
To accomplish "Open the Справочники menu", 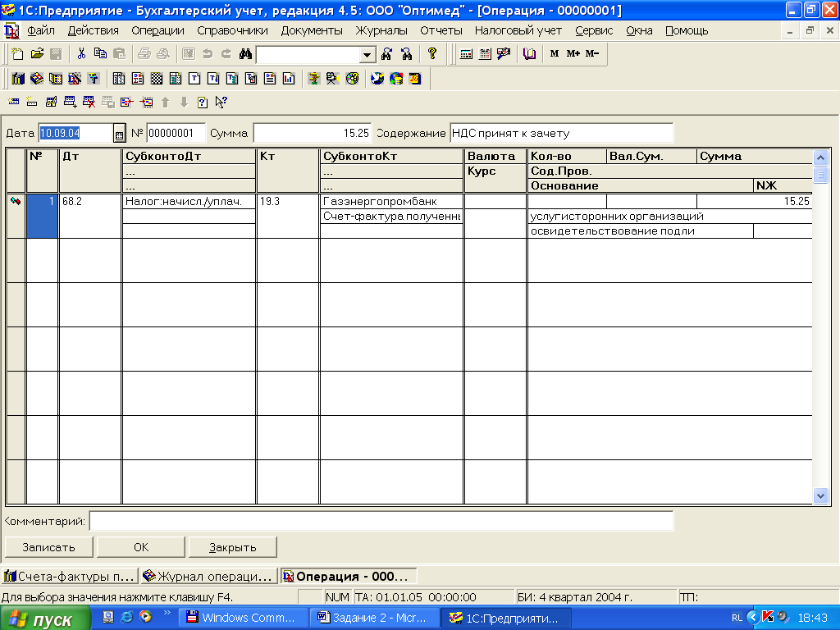I will (x=232, y=30).
